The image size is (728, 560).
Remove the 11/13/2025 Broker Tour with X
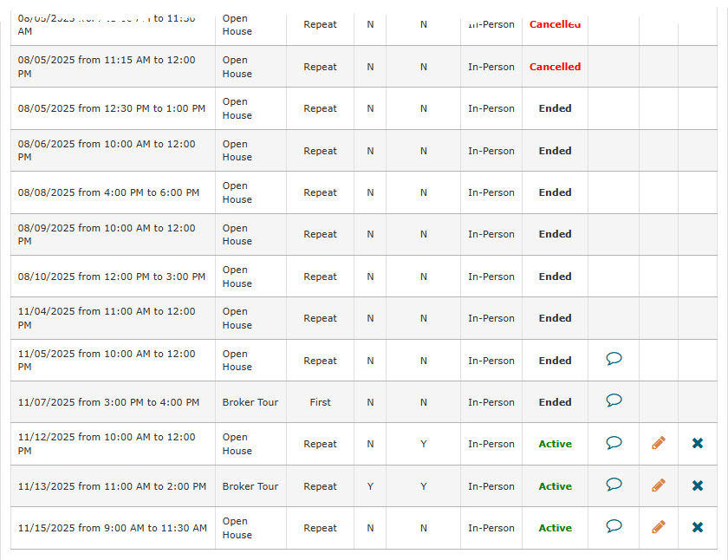click(698, 485)
